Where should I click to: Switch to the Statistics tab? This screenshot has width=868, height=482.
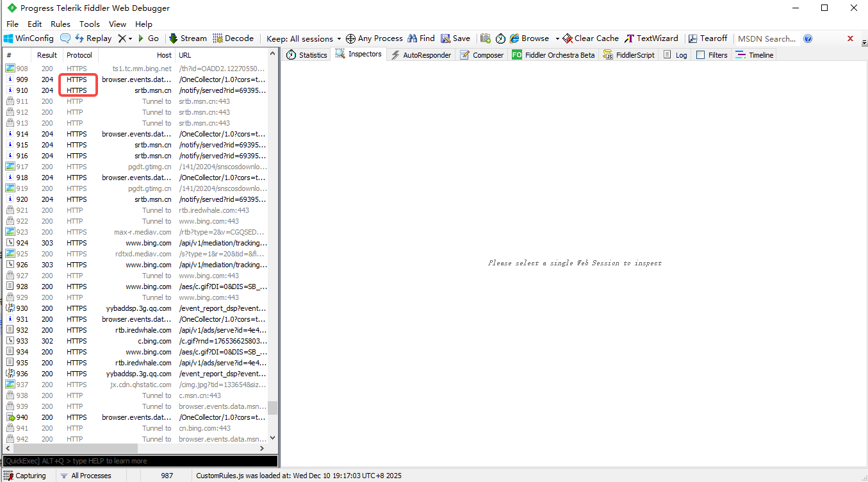click(306, 55)
